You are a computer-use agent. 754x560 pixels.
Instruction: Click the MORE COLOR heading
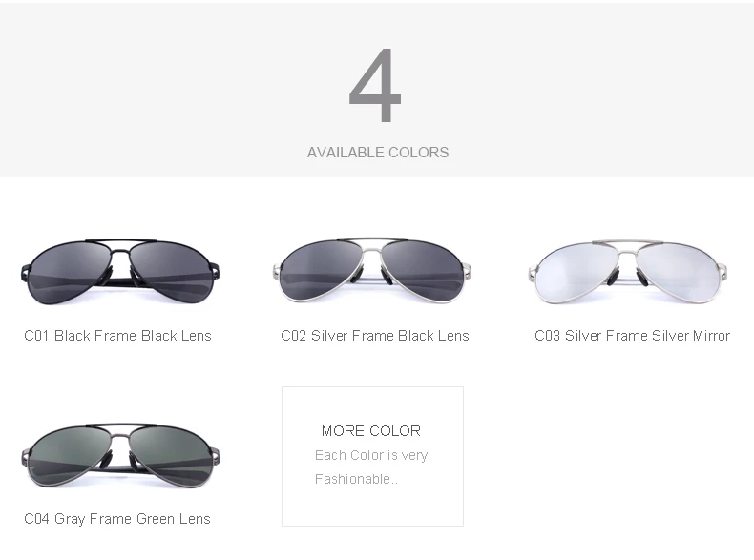371,430
